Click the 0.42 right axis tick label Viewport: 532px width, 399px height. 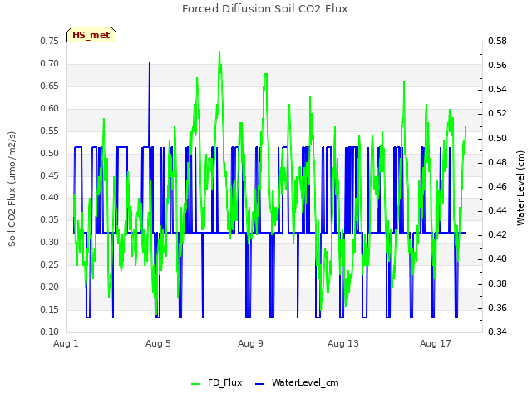(497, 234)
